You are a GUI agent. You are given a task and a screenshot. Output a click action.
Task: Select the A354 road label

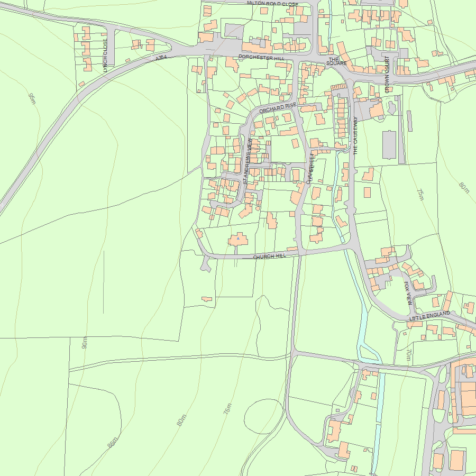pos(161,58)
